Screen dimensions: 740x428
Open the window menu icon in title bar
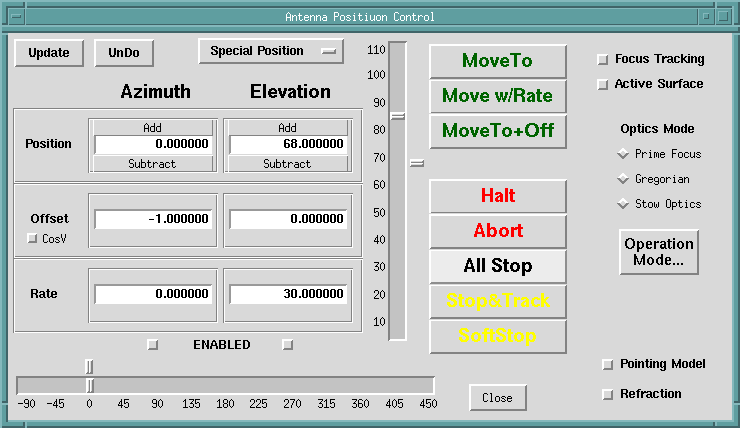pyautogui.click(x=14, y=16)
